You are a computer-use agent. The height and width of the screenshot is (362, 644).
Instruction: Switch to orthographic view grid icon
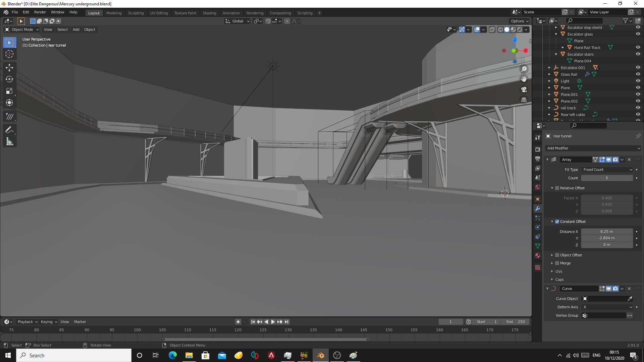coord(524,100)
